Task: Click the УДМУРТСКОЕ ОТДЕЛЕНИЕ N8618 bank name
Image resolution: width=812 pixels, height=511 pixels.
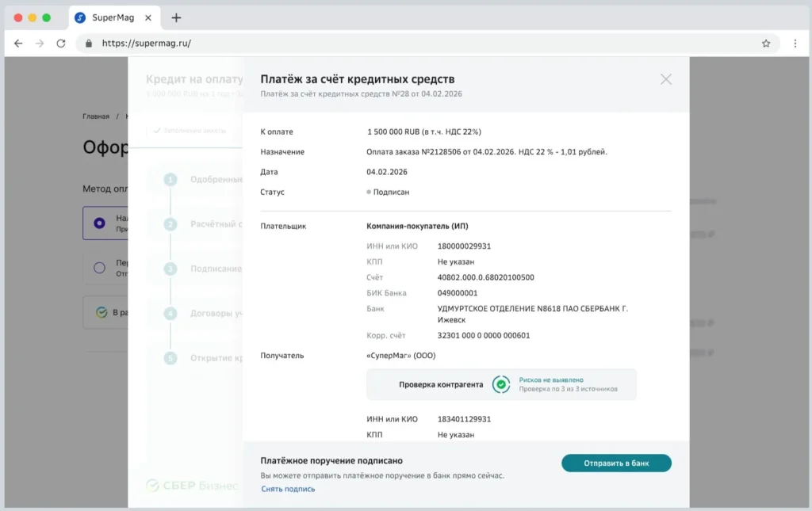Action: coord(532,314)
